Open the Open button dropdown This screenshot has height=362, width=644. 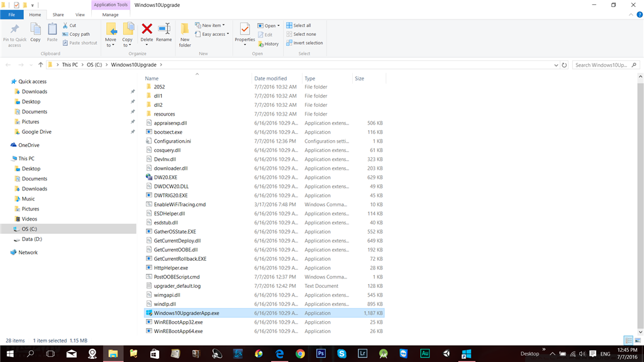pyautogui.click(x=278, y=25)
